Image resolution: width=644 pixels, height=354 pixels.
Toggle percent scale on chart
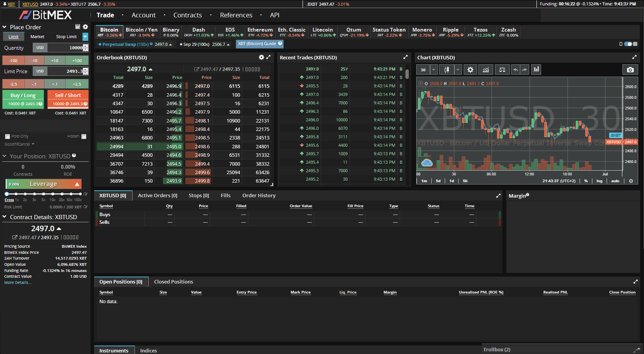pyautogui.click(x=586, y=181)
